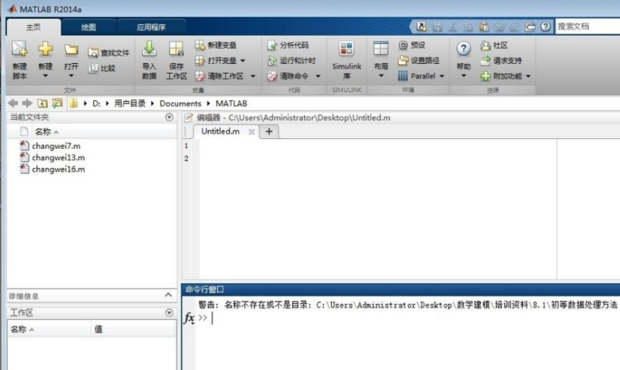
Task: Add a new editor tab with plus button
Action: [x=269, y=132]
